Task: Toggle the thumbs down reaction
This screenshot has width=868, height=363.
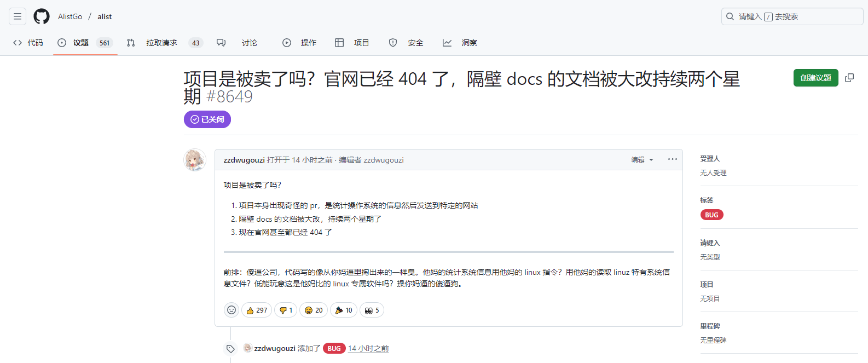Action: (x=286, y=310)
